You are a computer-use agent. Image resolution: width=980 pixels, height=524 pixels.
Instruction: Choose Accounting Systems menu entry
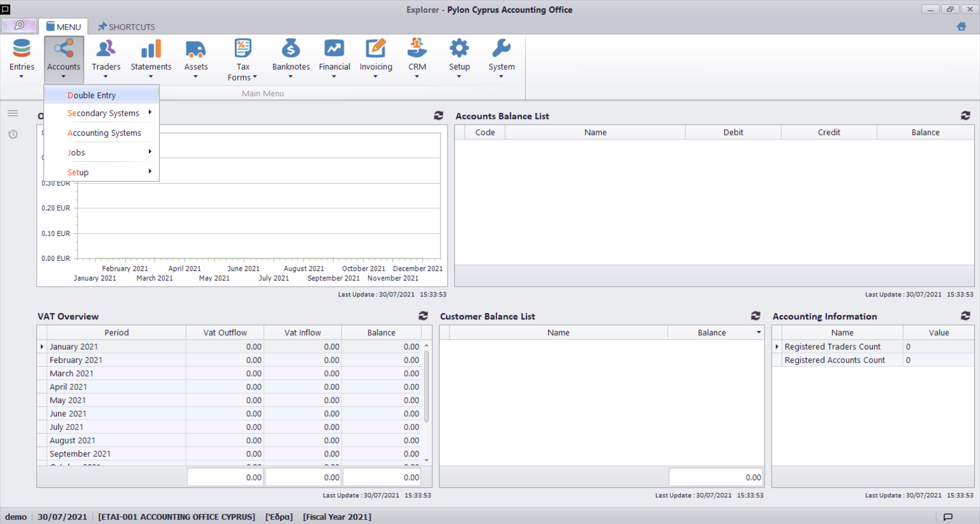point(104,133)
